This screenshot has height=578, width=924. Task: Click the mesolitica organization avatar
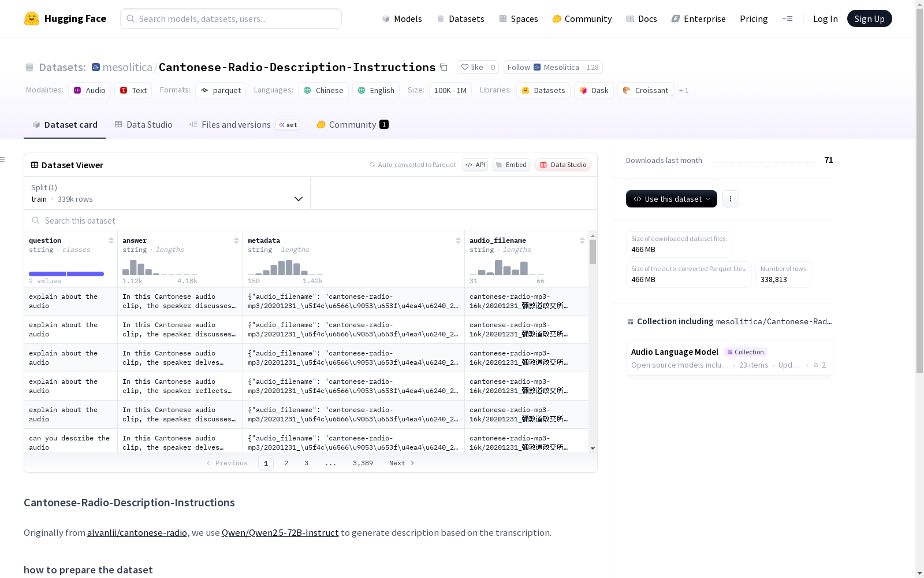[96, 67]
